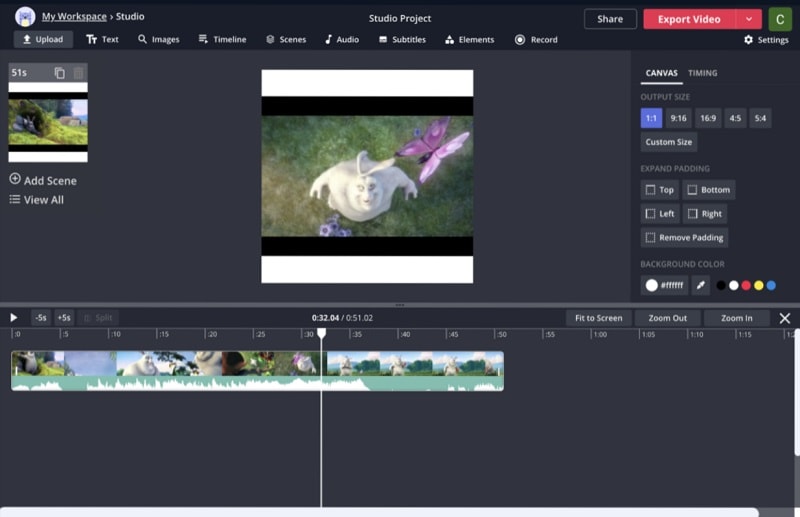Select the 1:1 output size

coord(651,118)
